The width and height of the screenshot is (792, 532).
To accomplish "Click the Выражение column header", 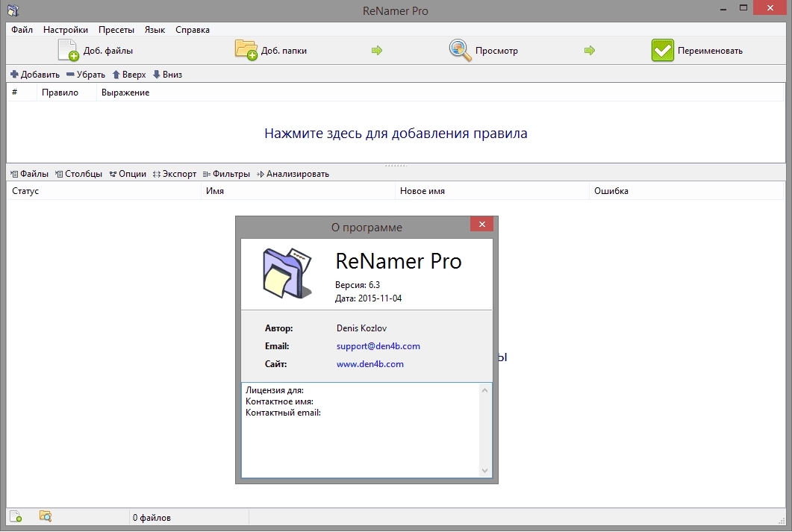I will click(x=440, y=93).
